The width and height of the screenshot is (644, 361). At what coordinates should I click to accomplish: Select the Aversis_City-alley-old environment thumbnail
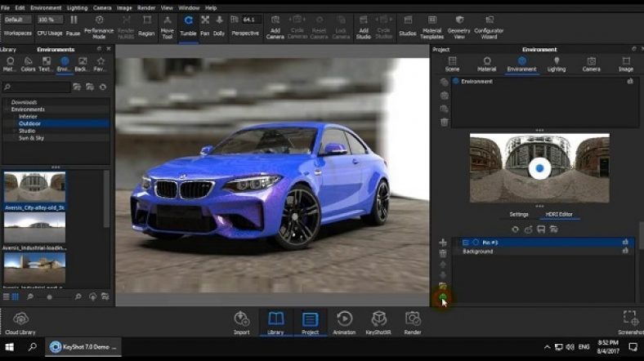[x=34, y=187]
